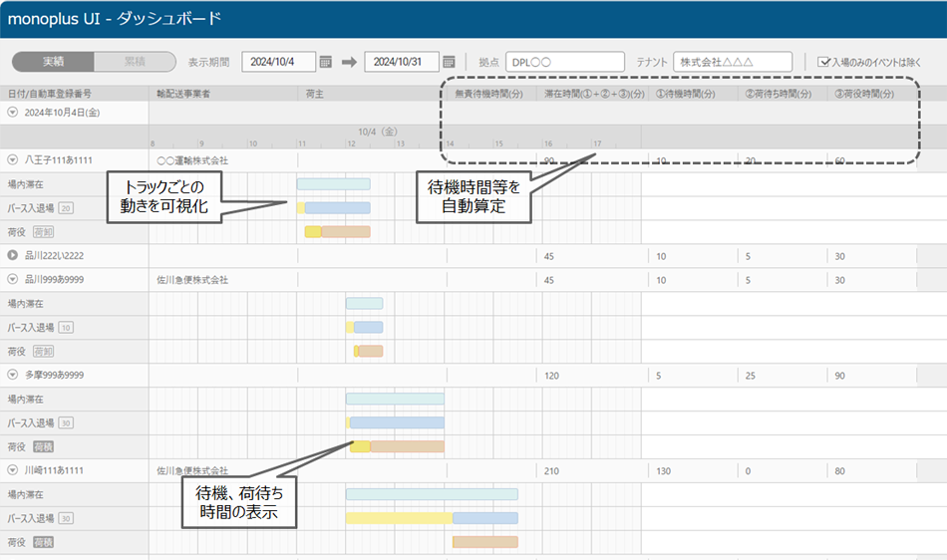The image size is (947, 560).
Task: Collapse the 2024年10月4日(金) date group
Action: (13, 113)
